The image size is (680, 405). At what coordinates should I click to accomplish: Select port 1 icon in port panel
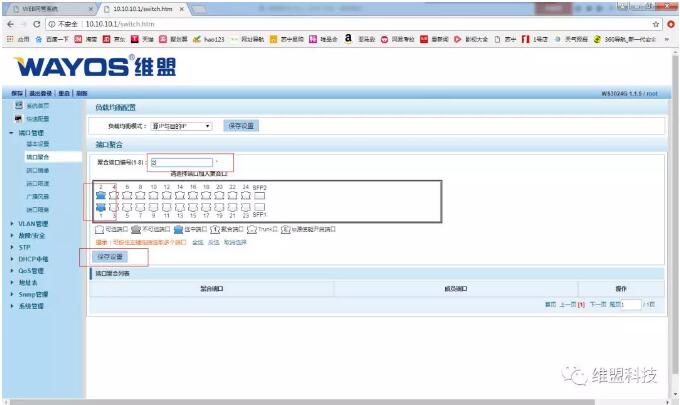pos(101,207)
